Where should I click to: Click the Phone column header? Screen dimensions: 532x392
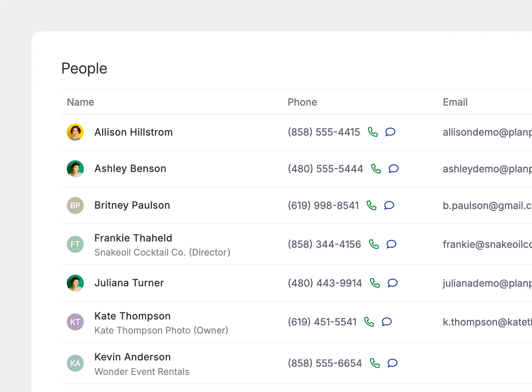302,102
